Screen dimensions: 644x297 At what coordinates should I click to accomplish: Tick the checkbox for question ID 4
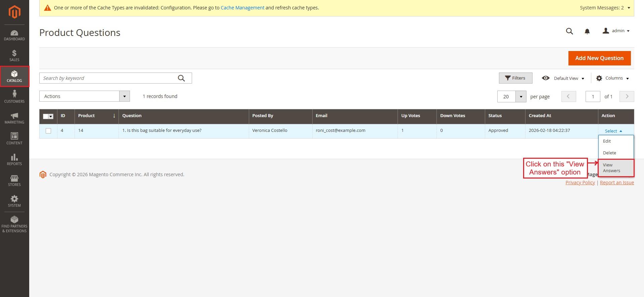click(48, 131)
